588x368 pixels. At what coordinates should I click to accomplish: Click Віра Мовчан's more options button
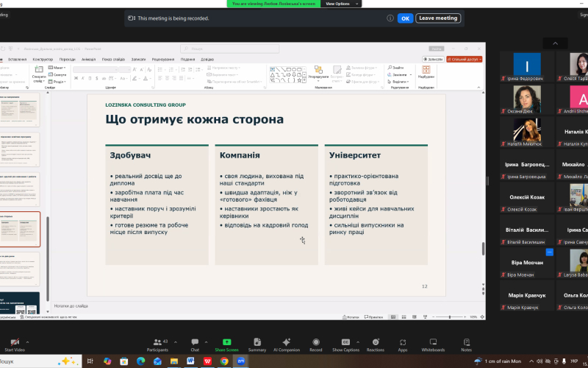click(x=549, y=252)
